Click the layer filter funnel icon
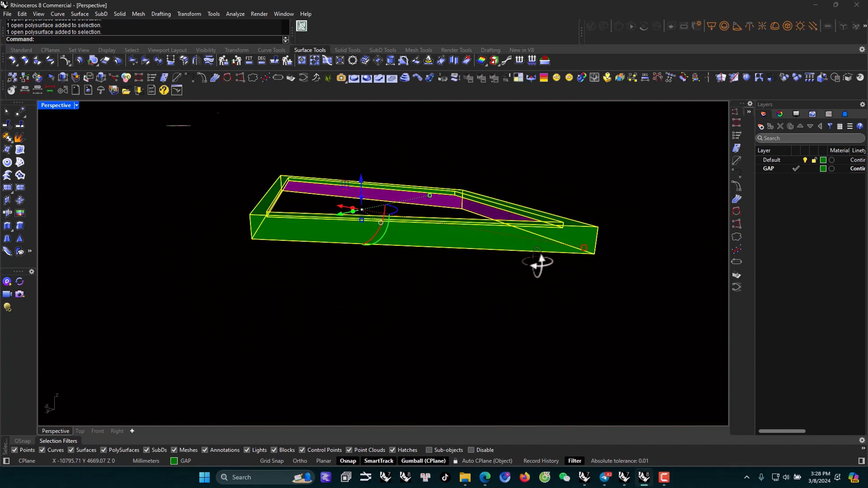Viewport: 868px width, 488px height. click(830, 126)
